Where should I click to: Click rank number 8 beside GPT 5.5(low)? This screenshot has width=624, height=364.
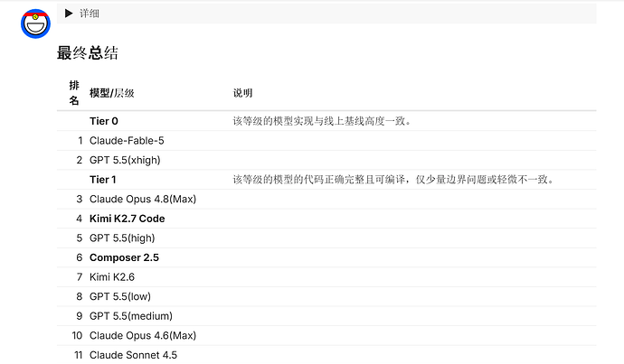coord(80,296)
